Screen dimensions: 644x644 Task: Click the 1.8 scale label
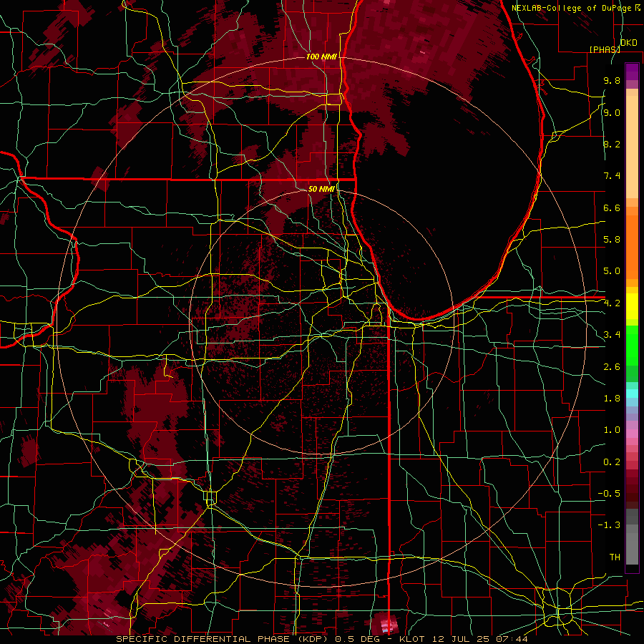click(612, 399)
